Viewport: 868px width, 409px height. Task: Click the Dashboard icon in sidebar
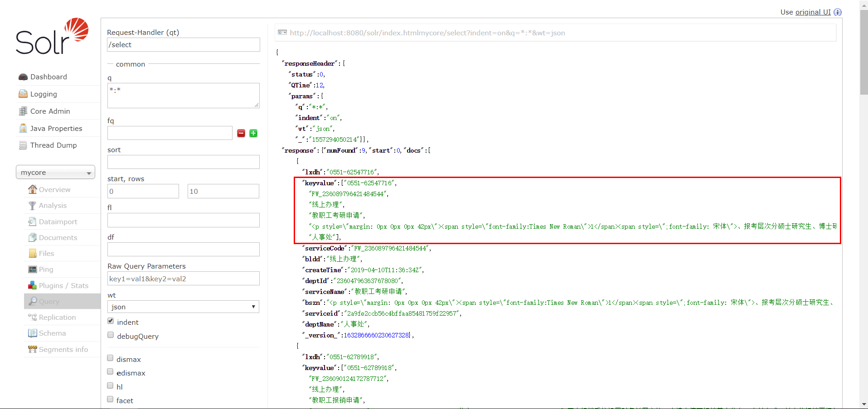23,77
